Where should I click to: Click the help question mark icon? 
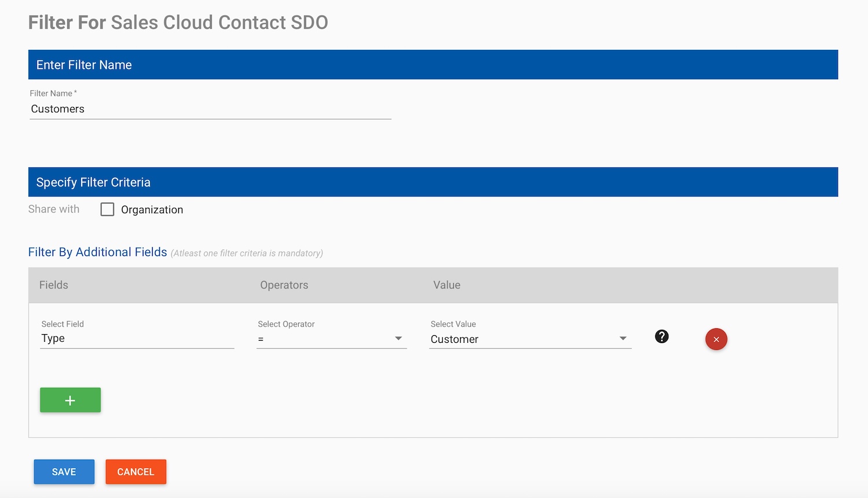[661, 336]
